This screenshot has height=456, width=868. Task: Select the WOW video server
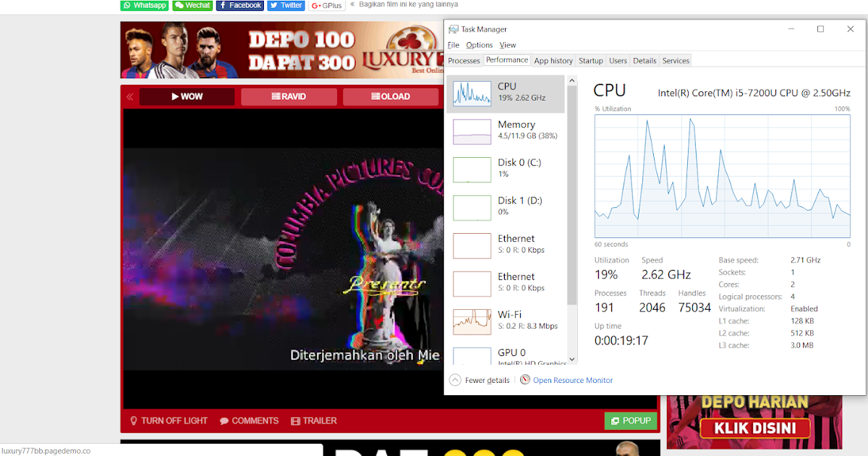coord(187,97)
